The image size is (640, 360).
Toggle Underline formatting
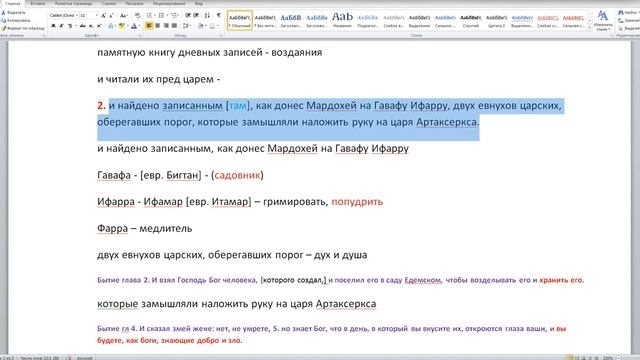pyautogui.click(x=70, y=26)
